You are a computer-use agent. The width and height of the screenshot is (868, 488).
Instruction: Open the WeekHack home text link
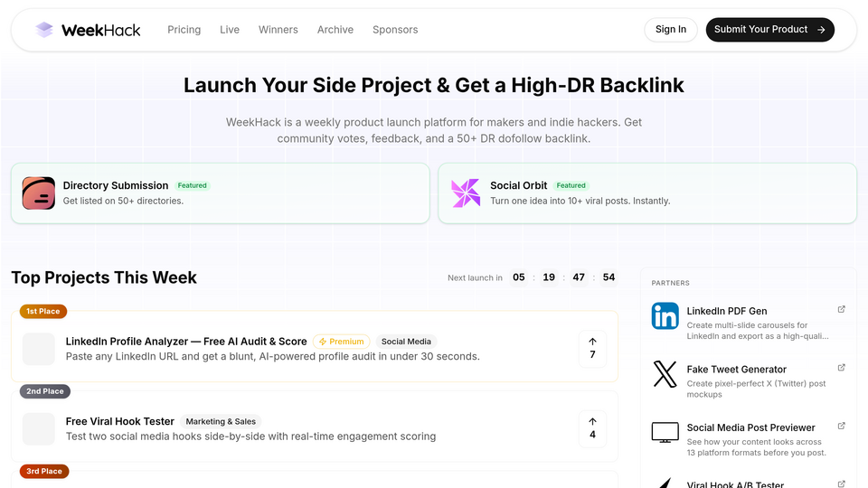click(100, 30)
